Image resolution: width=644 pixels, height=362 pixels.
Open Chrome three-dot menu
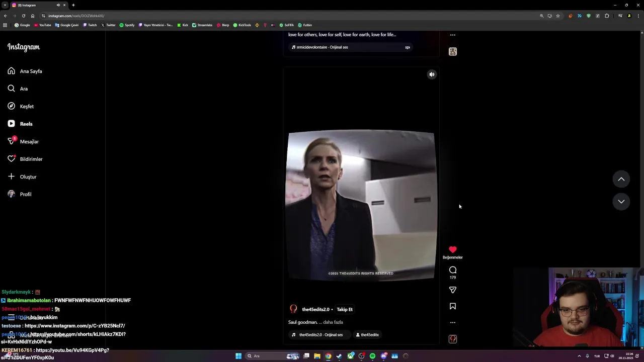(637, 16)
